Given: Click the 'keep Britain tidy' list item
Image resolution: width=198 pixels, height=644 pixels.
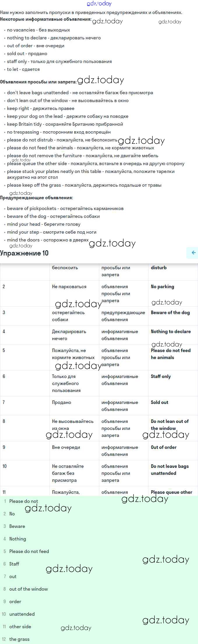Looking at the screenshot, I should point(65,124).
